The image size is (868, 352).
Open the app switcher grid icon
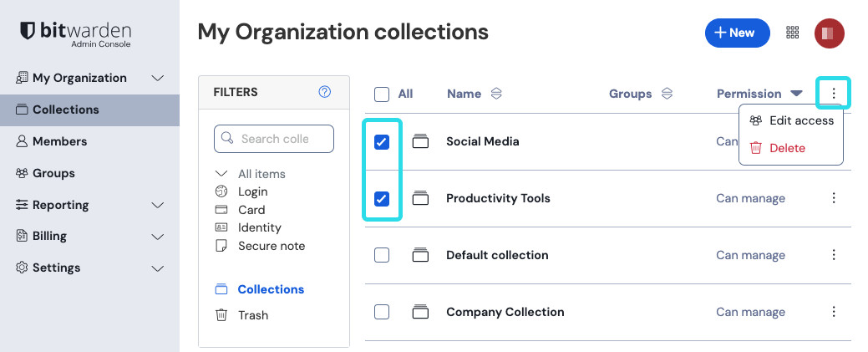tap(793, 33)
